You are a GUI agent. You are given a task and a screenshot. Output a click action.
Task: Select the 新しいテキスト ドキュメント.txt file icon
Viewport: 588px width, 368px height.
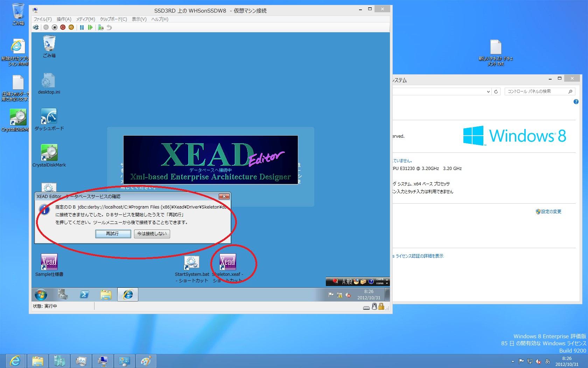496,53
